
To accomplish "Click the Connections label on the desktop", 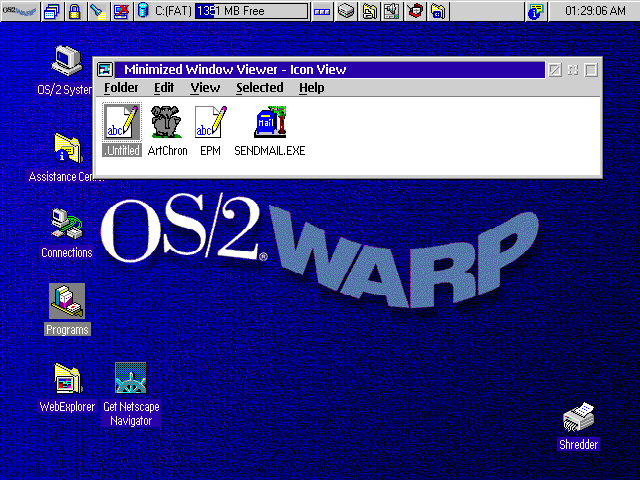I will 67,253.
